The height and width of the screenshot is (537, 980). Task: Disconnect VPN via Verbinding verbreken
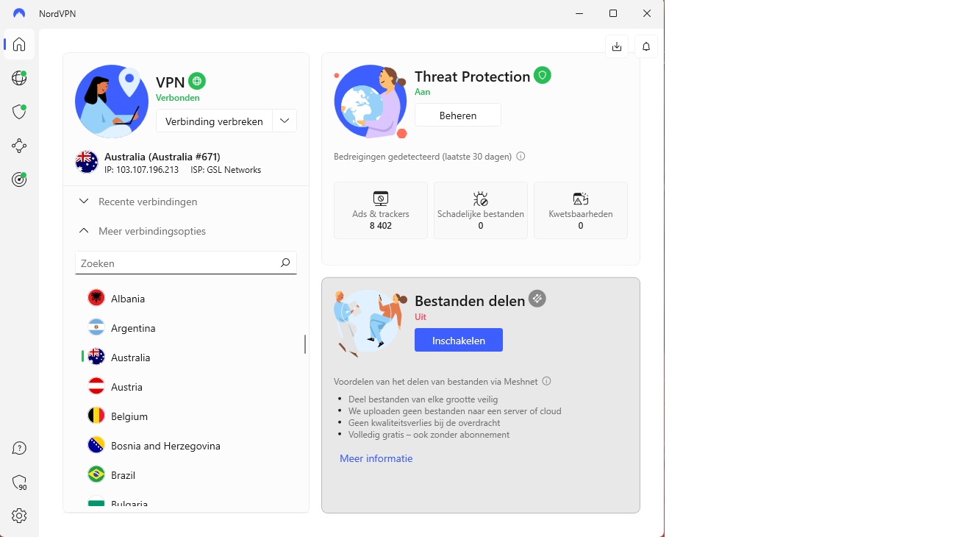214,121
